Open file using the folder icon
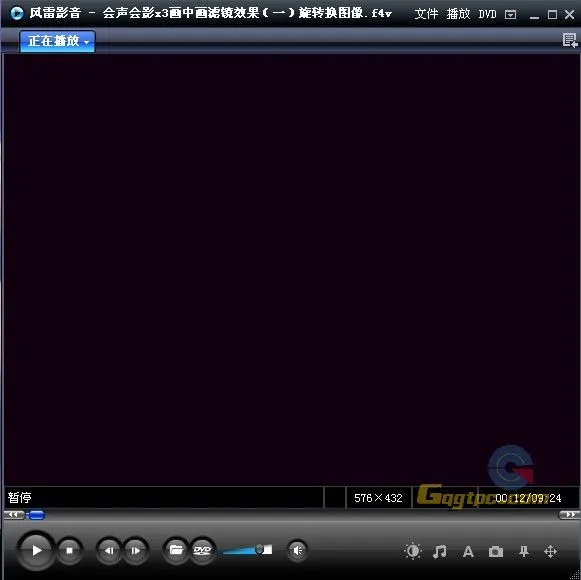 pyautogui.click(x=176, y=550)
